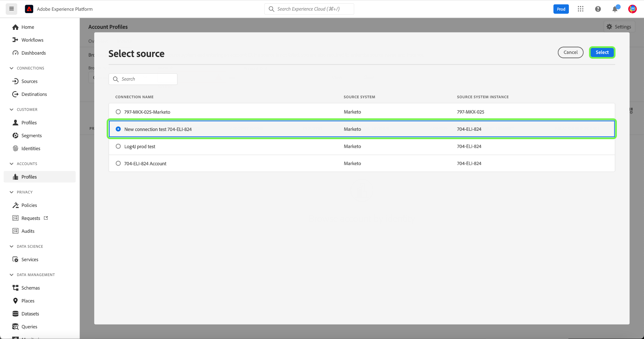Confirm with the Select button
The image size is (644, 339).
coord(602,52)
